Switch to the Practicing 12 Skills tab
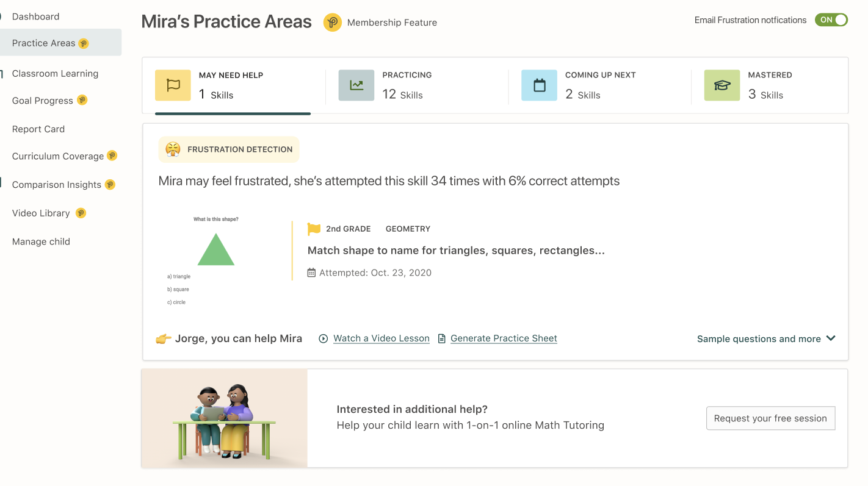868x486 pixels. (x=416, y=85)
